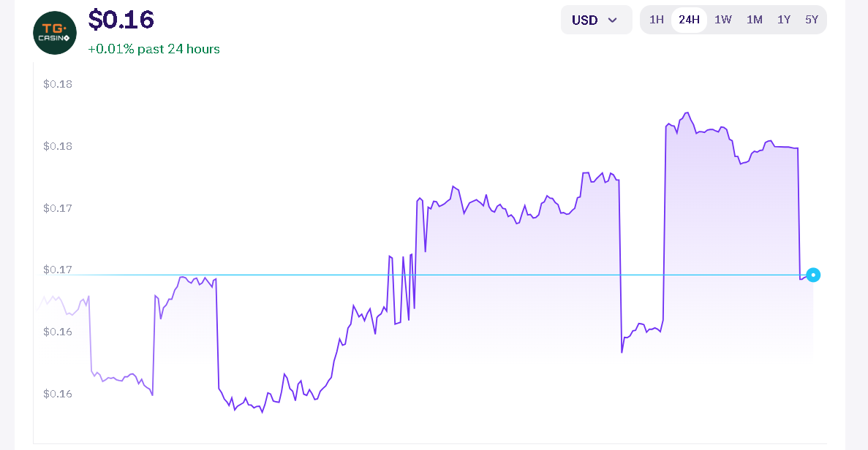Click the topmost $0.18 axis label
The image size is (868, 450).
pos(58,84)
